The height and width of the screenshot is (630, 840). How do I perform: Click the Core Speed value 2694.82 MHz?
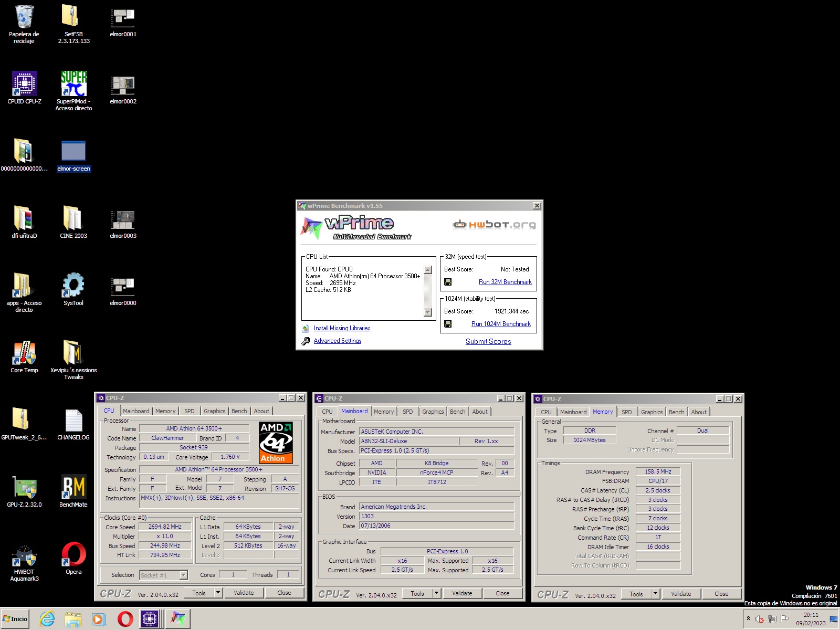click(x=165, y=527)
